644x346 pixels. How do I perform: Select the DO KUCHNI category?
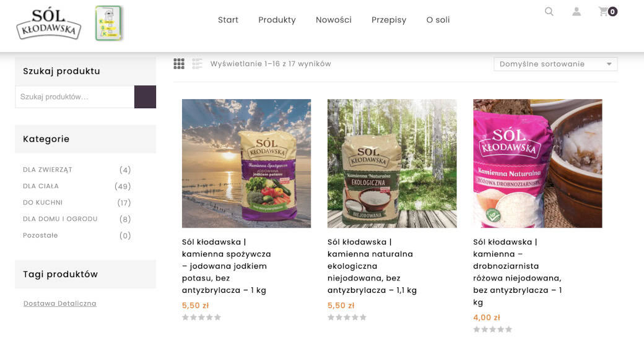coord(43,202)
